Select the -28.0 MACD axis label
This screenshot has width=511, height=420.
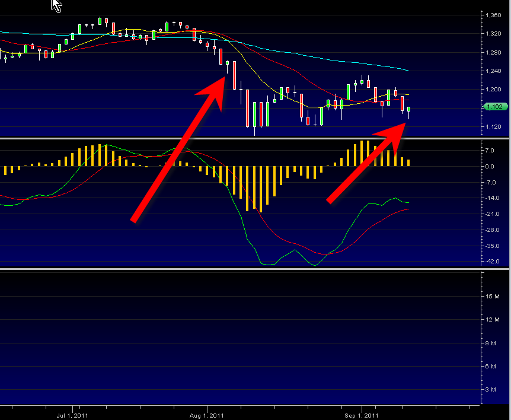492,230
